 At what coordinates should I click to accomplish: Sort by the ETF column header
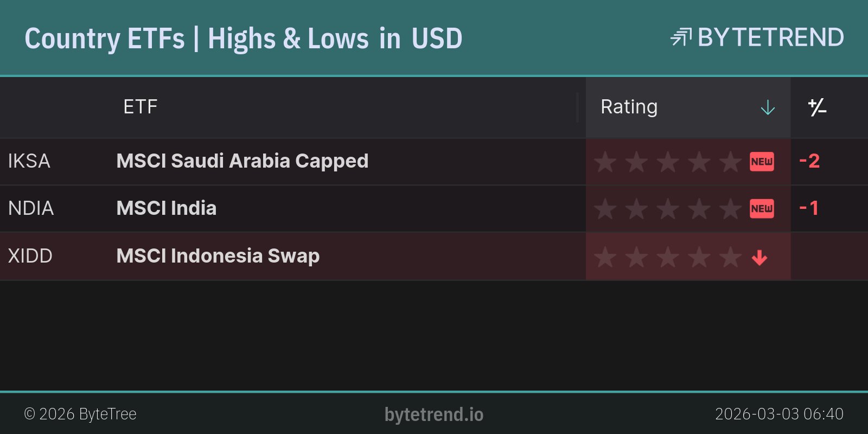coord(140,107)
